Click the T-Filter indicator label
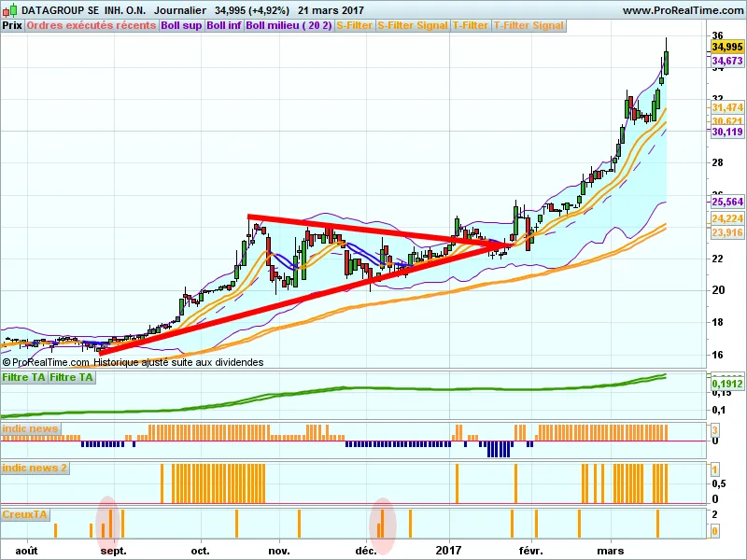 coord(471,25)
